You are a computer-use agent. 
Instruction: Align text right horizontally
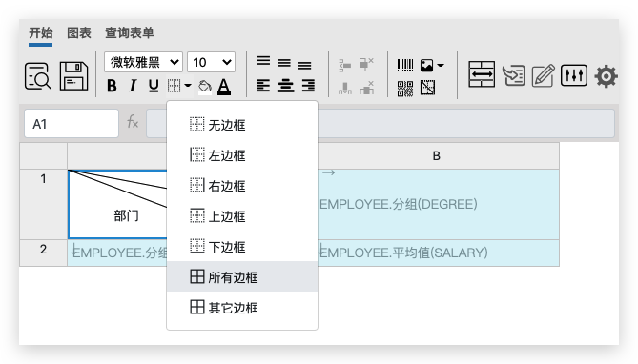308,86
